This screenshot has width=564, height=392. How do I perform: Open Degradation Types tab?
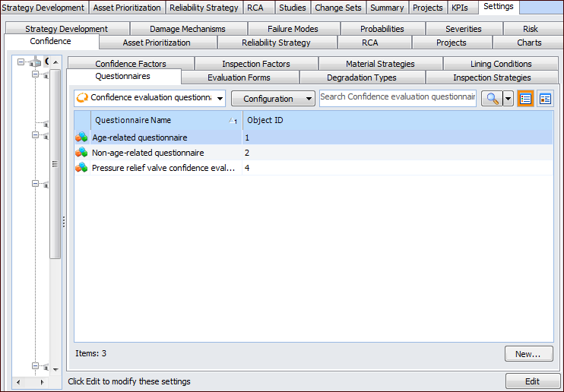click(362, 77)
